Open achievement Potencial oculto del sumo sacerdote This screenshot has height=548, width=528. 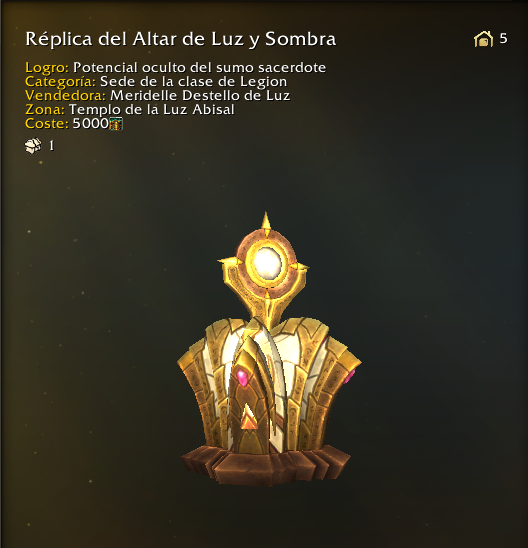[200, 67]
